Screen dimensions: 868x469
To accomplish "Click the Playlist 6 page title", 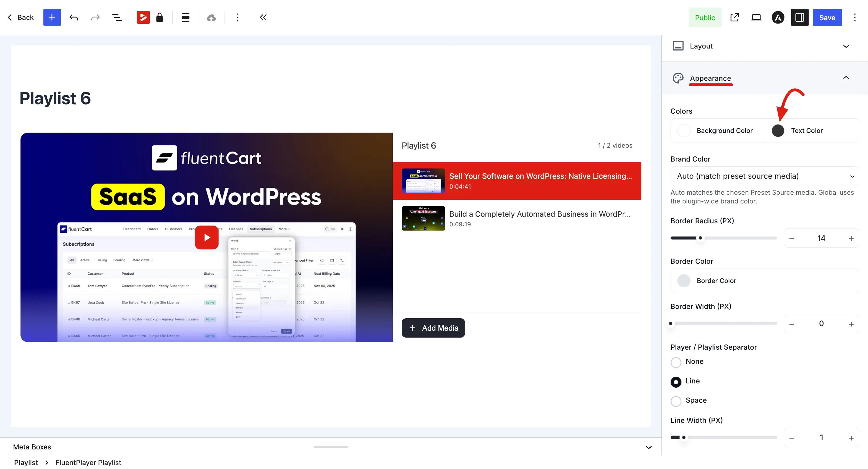I will [55, 98].
